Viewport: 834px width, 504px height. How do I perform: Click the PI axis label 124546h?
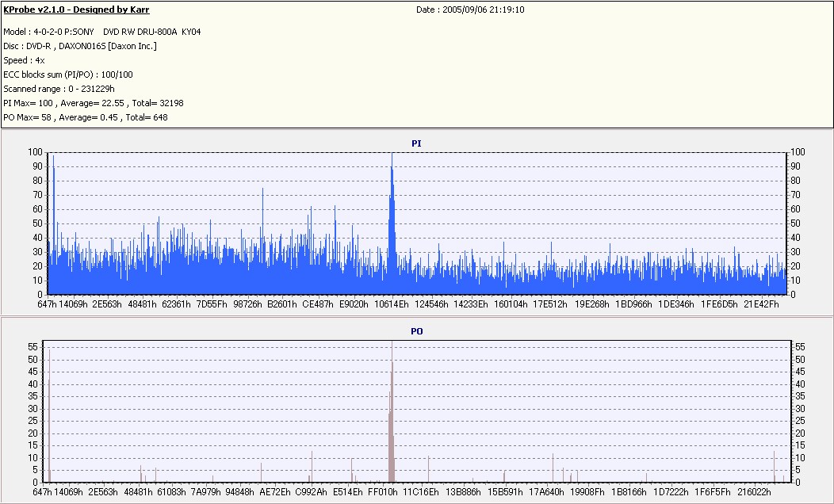pyautogui.click(x=431, y=304)
